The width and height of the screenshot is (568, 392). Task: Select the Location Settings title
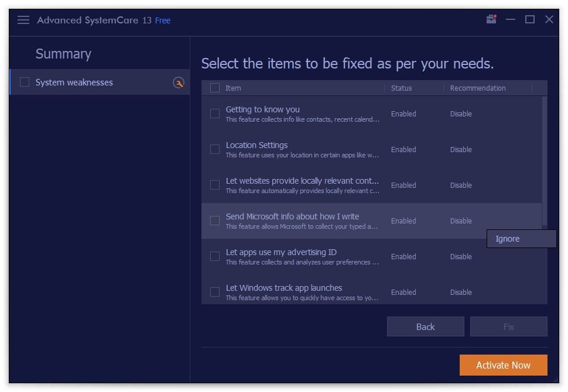(256, 145)
